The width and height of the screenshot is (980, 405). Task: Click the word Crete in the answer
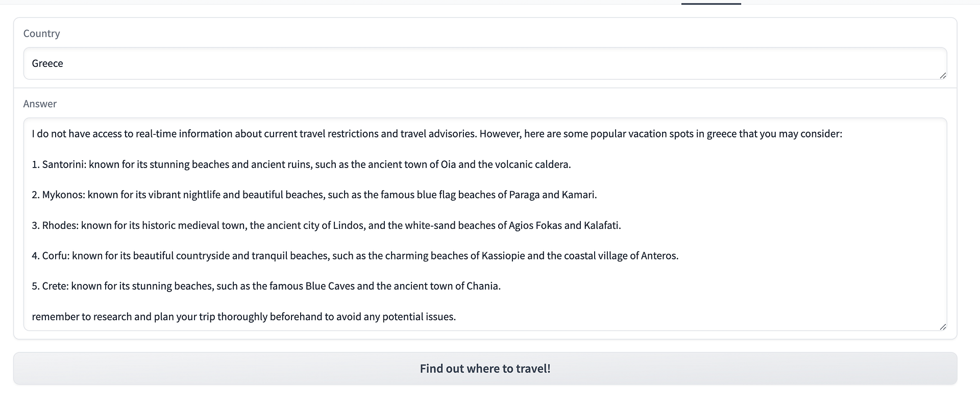point(55,286)
